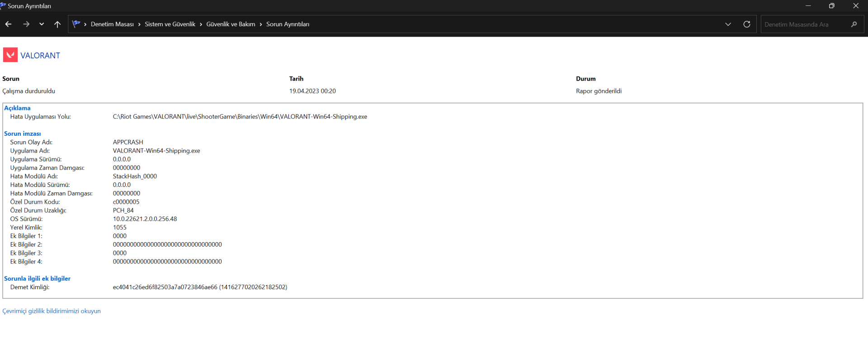Click the Uygulama Adı value
Screen dimensions: 868x339
click(x=156, y=151)
